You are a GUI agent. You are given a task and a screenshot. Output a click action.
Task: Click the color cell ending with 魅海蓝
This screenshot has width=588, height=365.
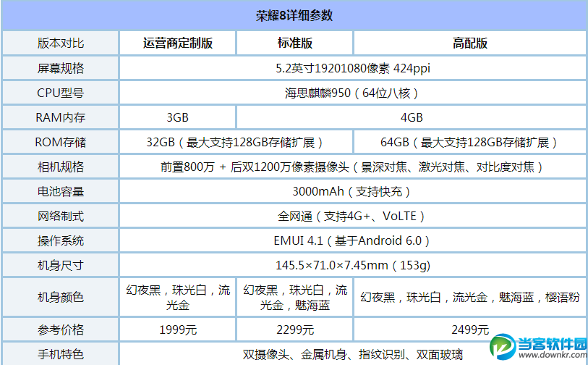[294, 297]
